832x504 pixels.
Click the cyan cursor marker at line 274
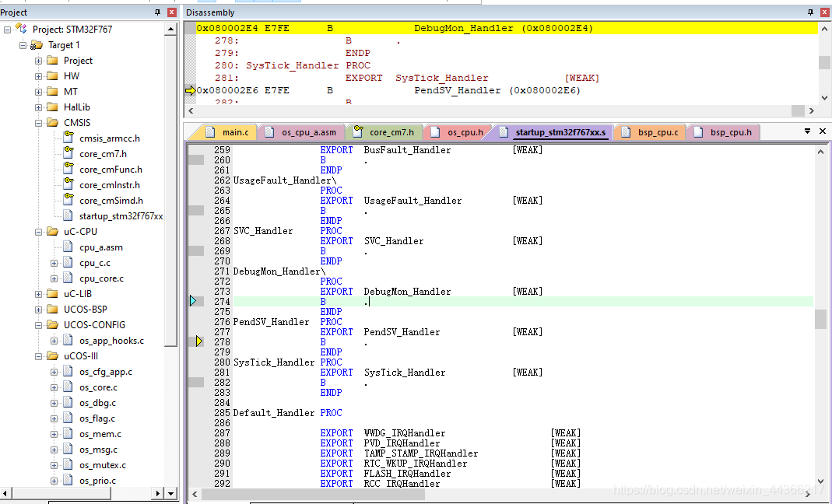click(x=193, y=301)
